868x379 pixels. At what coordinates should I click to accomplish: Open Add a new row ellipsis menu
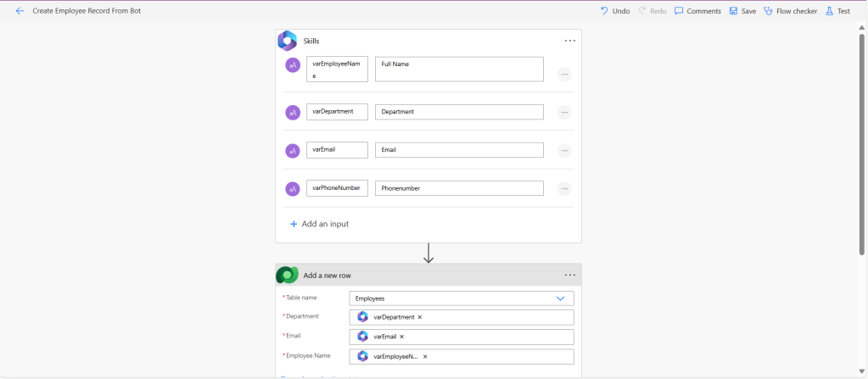(570, 275)
